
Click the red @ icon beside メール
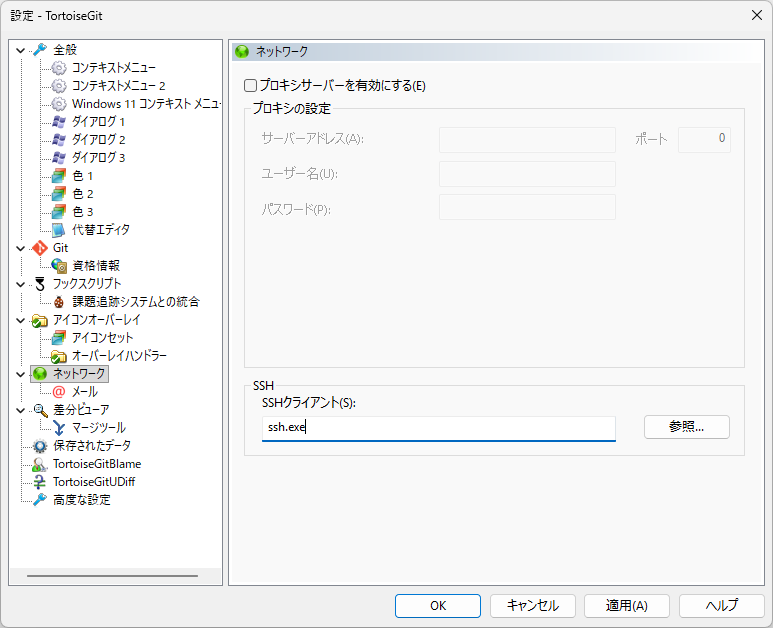pos(59,392)
